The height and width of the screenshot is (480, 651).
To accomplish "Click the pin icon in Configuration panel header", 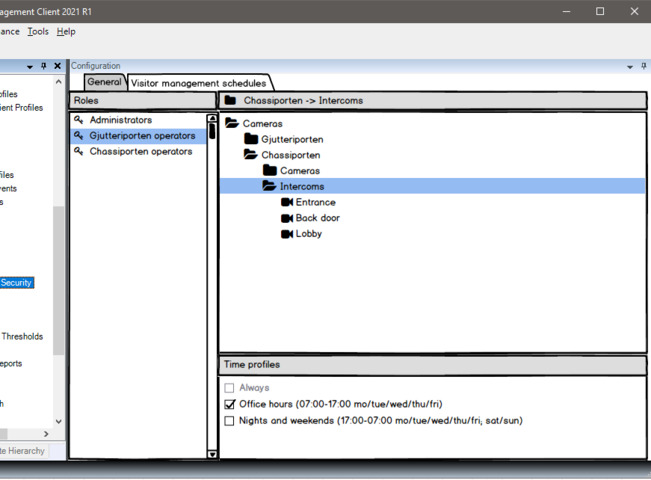I will tap(642, 66).
